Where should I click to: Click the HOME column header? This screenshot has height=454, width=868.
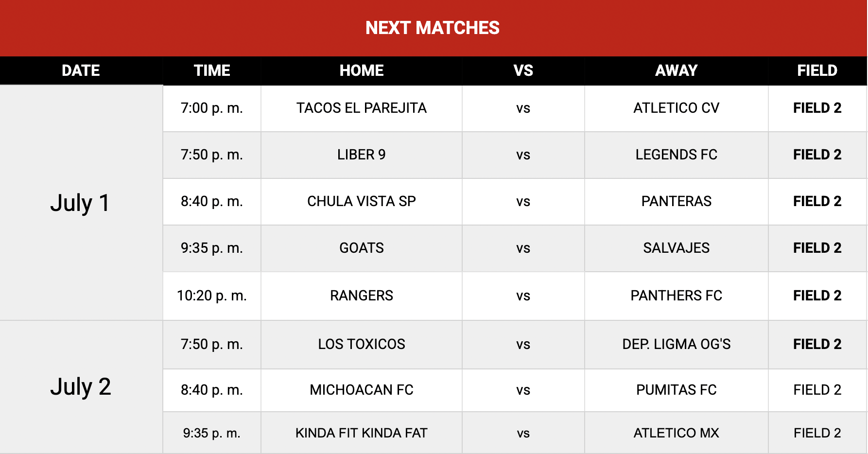coord(362,71)
